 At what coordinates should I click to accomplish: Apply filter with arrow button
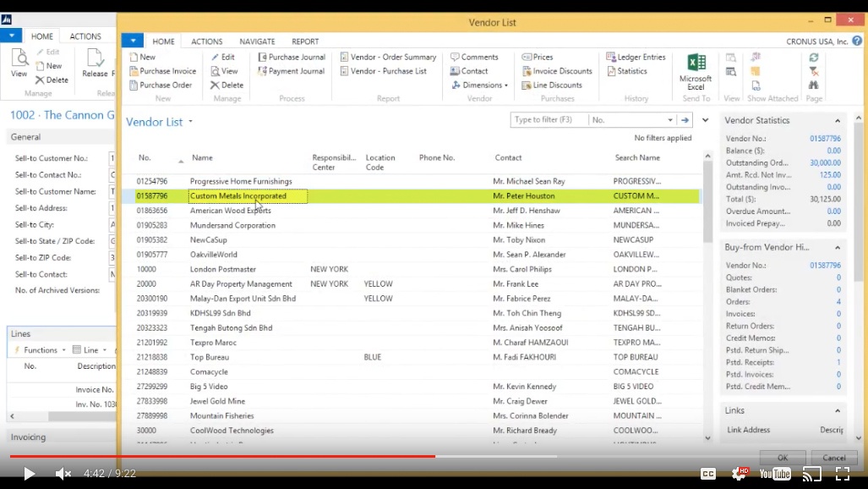click(x=685, y=120)
